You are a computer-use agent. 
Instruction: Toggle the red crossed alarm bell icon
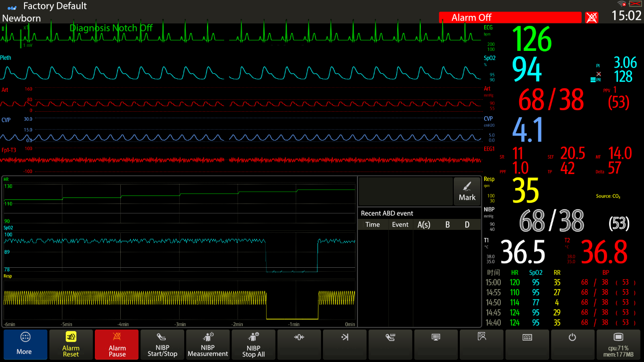point(591,17)
